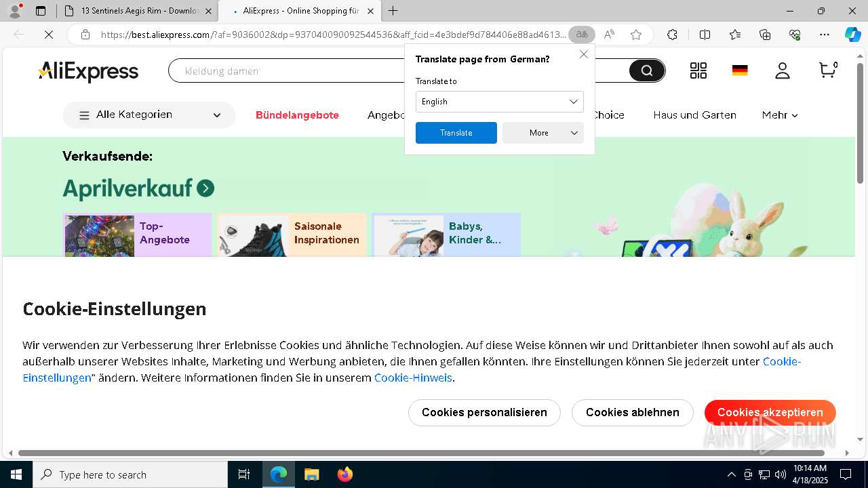
Task: Switch to 13 Sentinels Aegis Rim tab
Action: 136,11
